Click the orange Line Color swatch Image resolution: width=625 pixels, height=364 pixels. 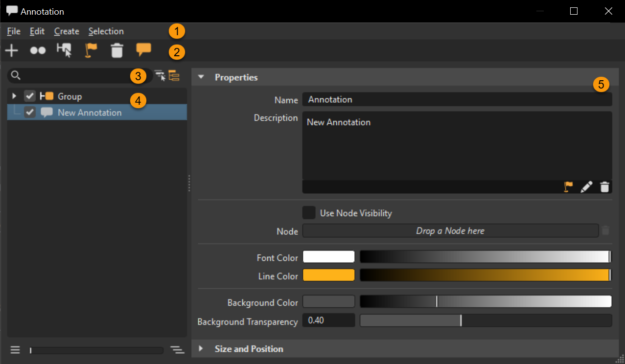tap(328, 275)
